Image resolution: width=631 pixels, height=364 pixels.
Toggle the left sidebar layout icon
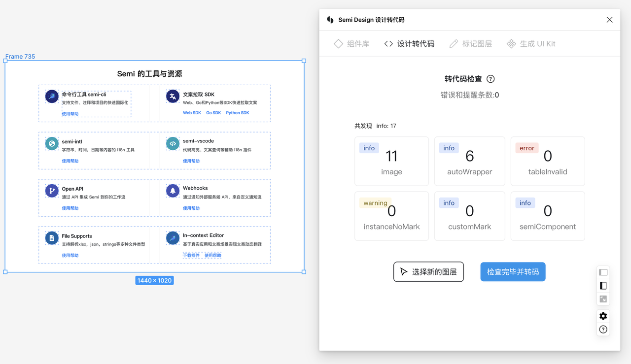[x=603, y=272]
